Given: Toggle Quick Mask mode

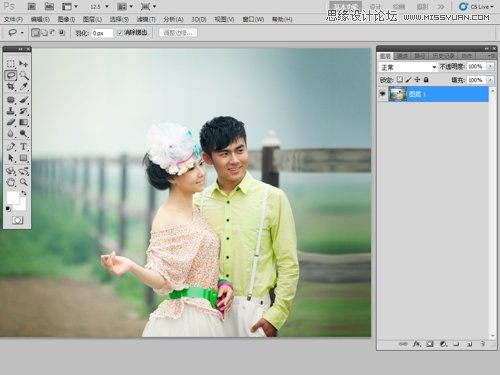Looking at the screenshot, I should pos(17,220).
